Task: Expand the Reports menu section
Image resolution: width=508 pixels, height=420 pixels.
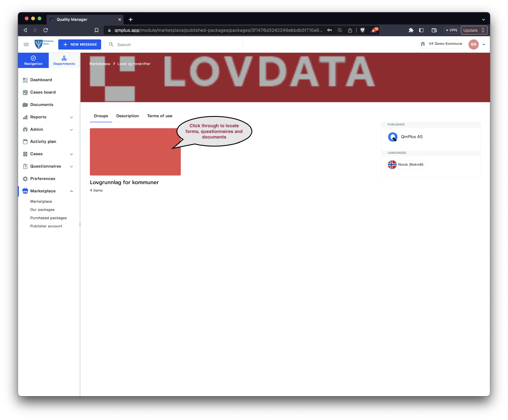Action: 71,117
